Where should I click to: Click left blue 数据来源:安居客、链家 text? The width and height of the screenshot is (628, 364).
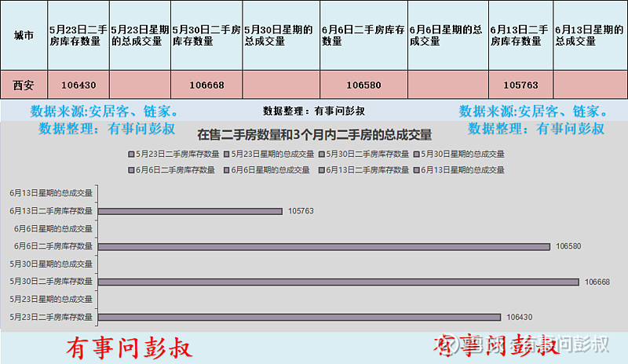[104, 111]
